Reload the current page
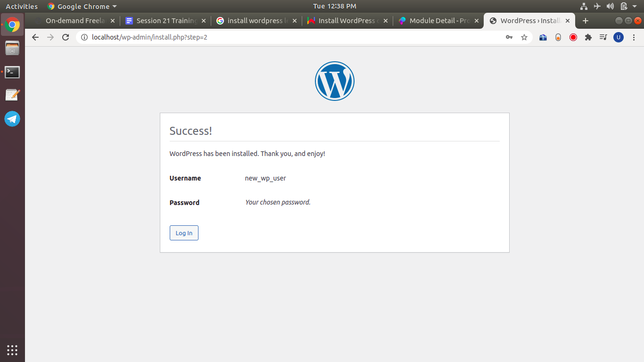The width and height of the screenshot is (644, 362). click(66, 37)
